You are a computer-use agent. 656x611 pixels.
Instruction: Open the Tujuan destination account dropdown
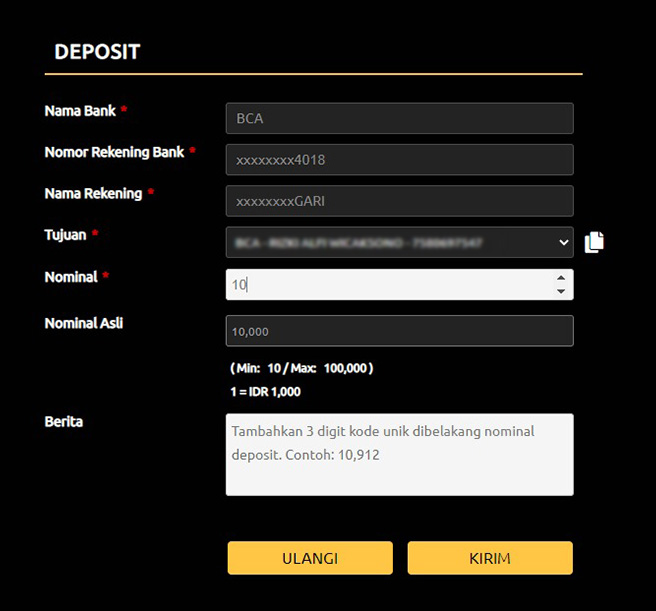pos(390,242)
